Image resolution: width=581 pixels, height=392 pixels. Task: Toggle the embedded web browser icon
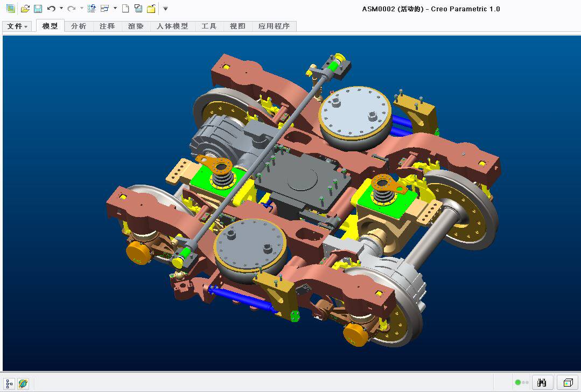[x=23, y=383]
